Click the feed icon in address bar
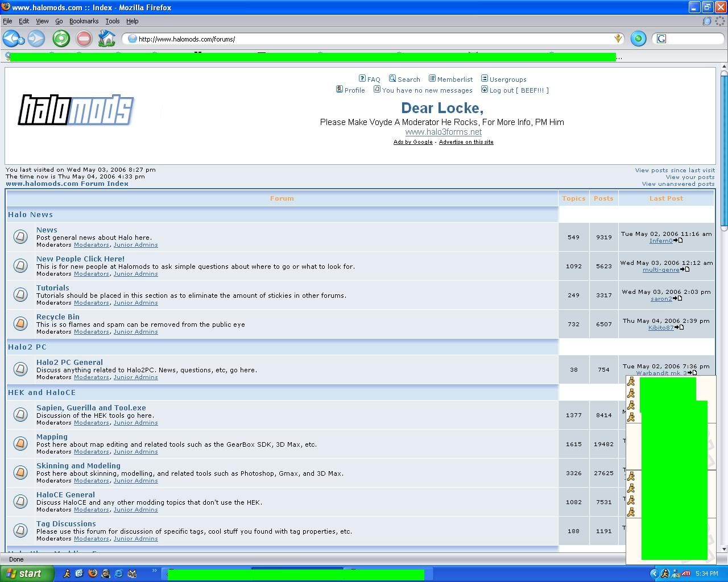Image resolution: width=728 pixels, height=582 pixels. (618, 39)
